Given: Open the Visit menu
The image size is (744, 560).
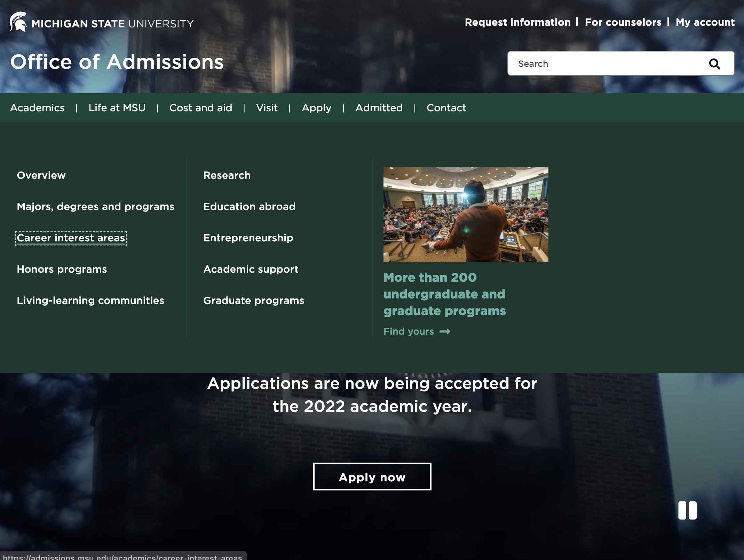Looking at the screenshot, I should (267, 108).
